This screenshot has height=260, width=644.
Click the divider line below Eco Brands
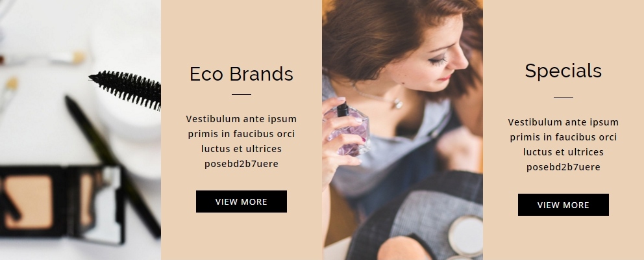point(241,95)
